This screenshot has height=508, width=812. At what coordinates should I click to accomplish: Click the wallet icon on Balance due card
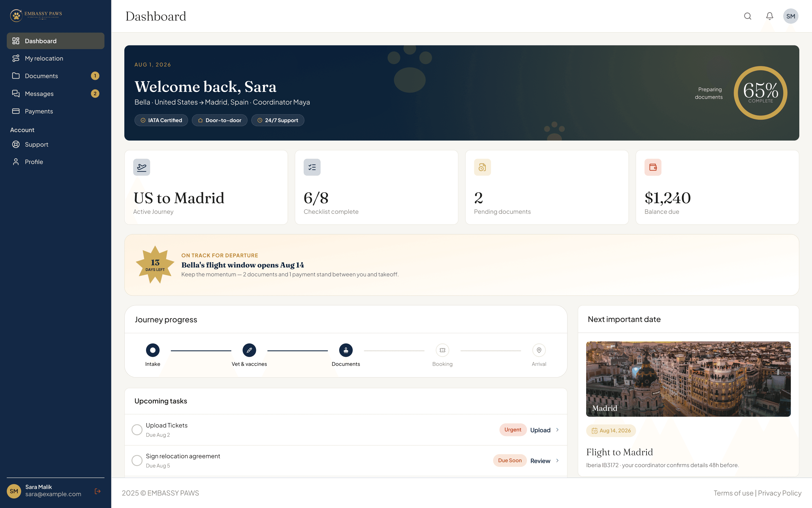click(x=653, y=167)
